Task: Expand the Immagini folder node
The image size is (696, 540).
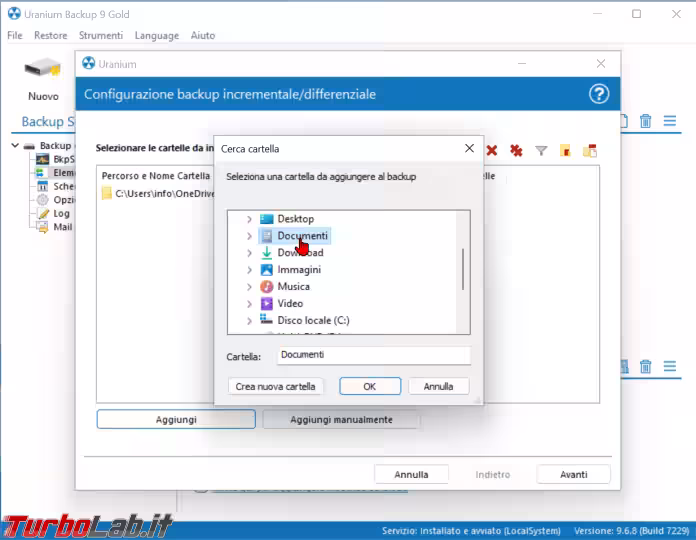Action: pyautogui.click(x=249, y=270)
